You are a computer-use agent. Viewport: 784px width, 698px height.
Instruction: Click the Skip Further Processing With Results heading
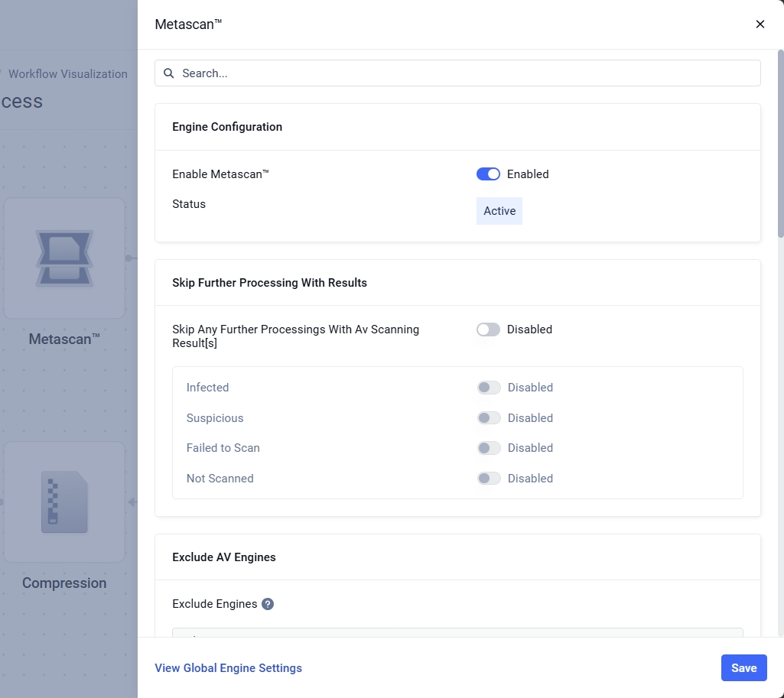(x=269, y=283)
